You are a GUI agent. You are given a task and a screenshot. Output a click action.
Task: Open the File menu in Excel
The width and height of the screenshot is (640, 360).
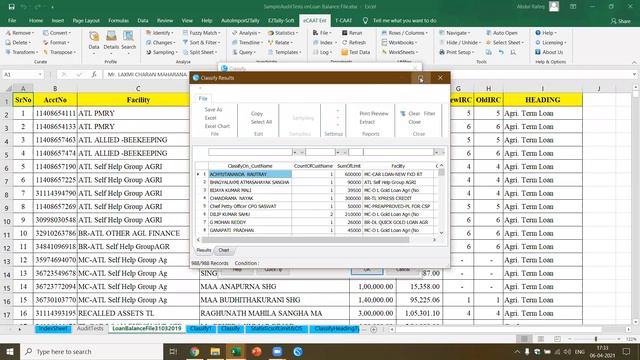12,20
